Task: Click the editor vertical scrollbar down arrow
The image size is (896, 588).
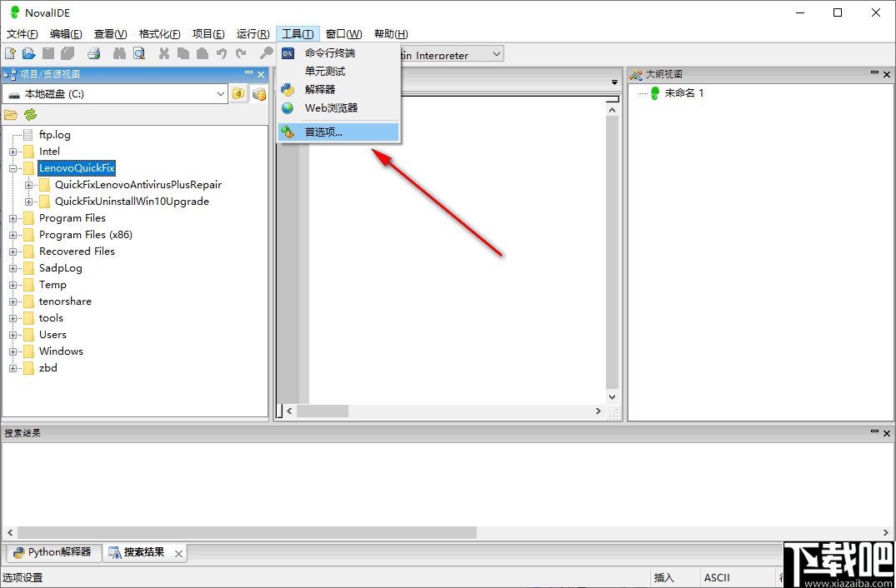Action: [612, 396]
